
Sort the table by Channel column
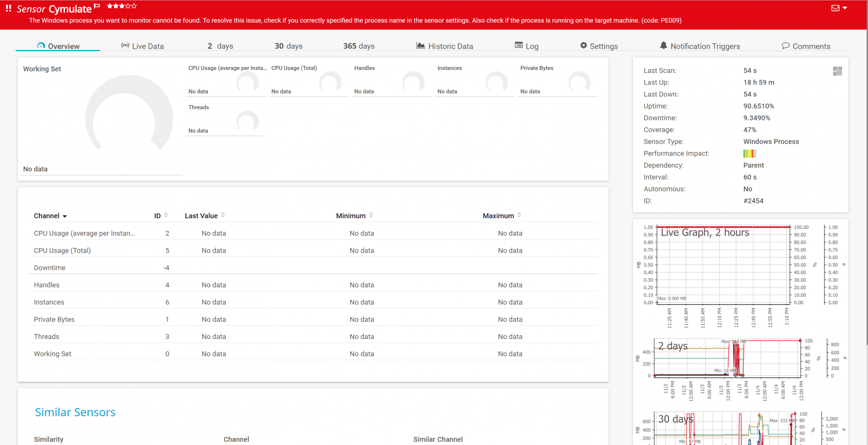[50, 216]
